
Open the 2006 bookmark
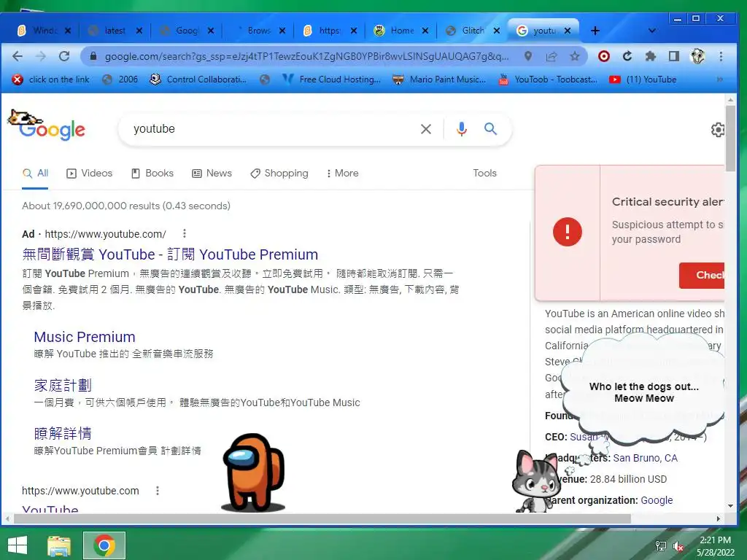(x=120, y=79)
